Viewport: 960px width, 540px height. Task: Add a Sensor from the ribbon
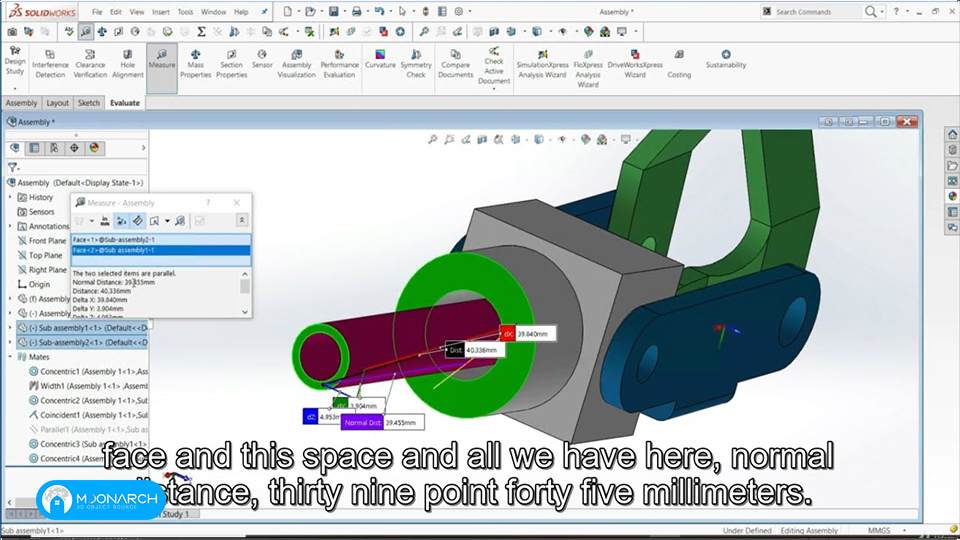(262, 59)
